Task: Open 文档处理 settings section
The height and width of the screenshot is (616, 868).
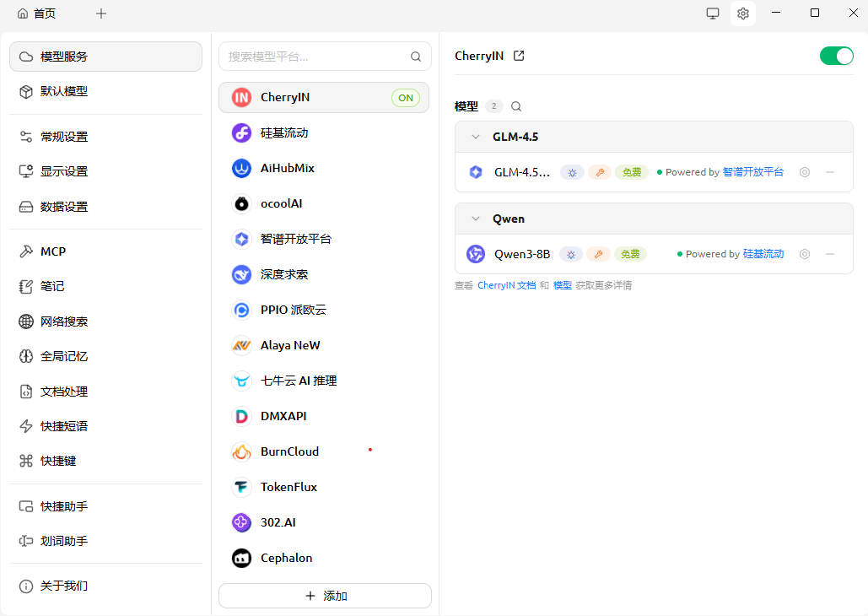Action: point(105,392)
